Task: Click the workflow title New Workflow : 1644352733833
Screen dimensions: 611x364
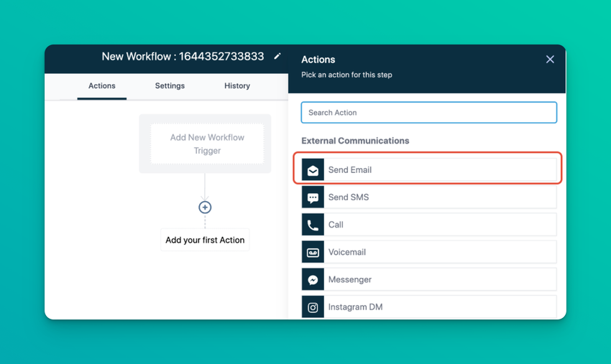Action: click(x=183, y=57)
